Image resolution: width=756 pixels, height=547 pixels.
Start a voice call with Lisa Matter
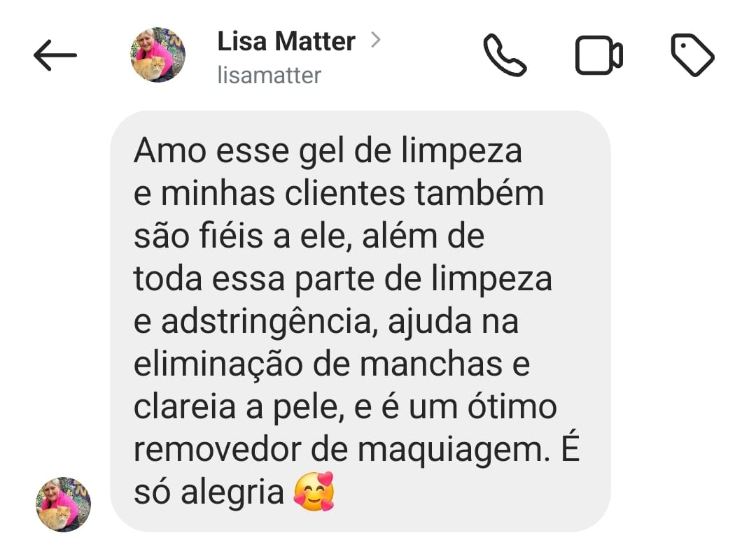pos(504,55)
